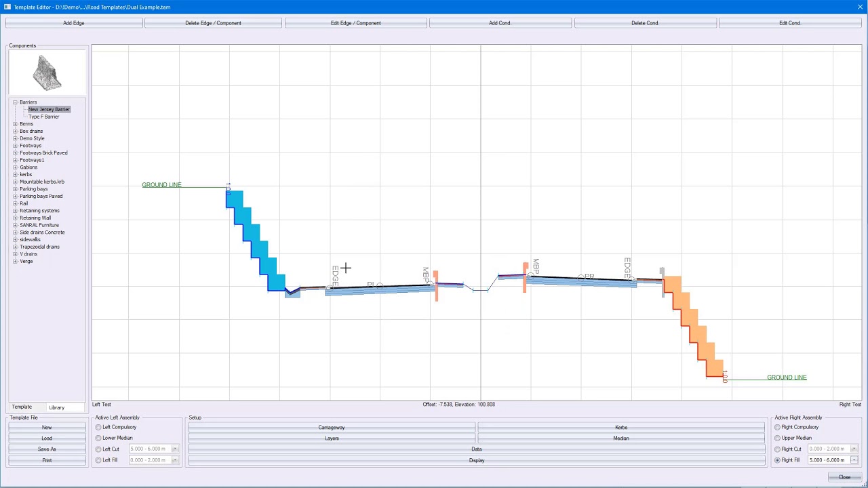The image size is (868, 488).
Task: Print the template
Action: pos(47,460)
